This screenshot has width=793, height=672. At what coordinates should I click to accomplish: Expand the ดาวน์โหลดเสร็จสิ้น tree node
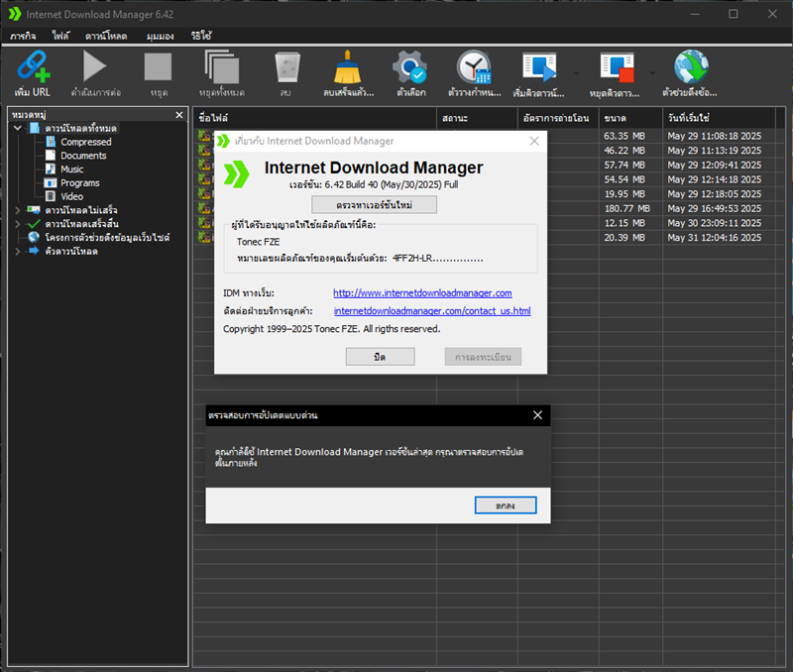coord(18,223)
